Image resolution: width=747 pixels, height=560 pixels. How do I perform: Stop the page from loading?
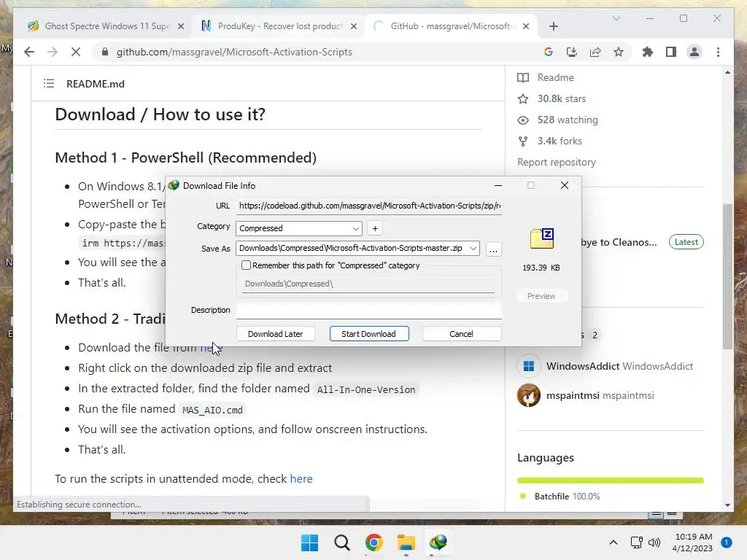(76, 52)
